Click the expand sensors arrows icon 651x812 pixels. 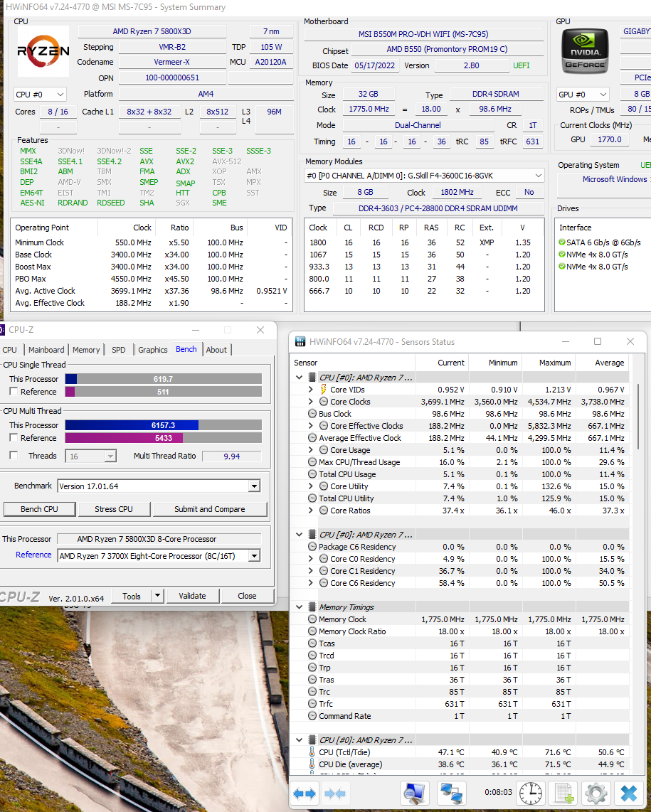305,792
